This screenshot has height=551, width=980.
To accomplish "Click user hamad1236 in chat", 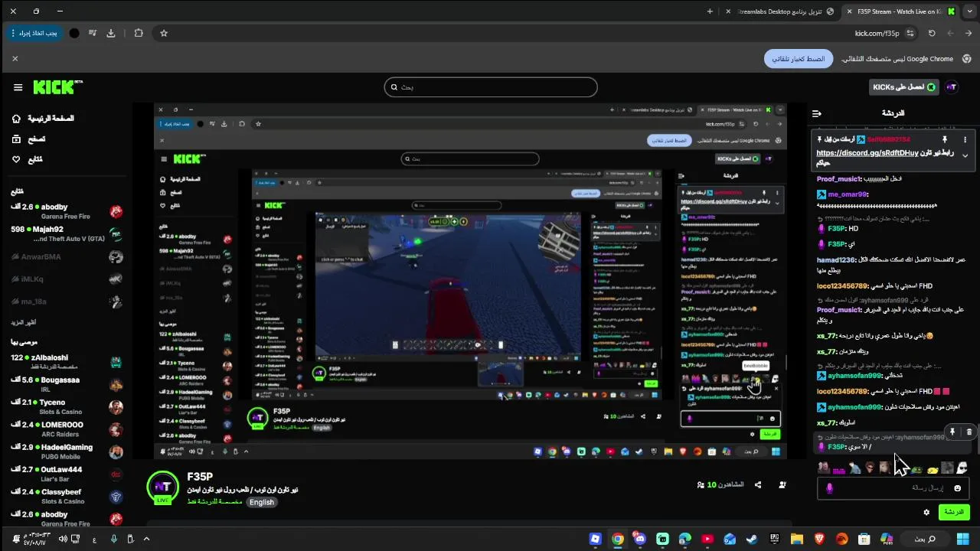I will click(836, 259).
